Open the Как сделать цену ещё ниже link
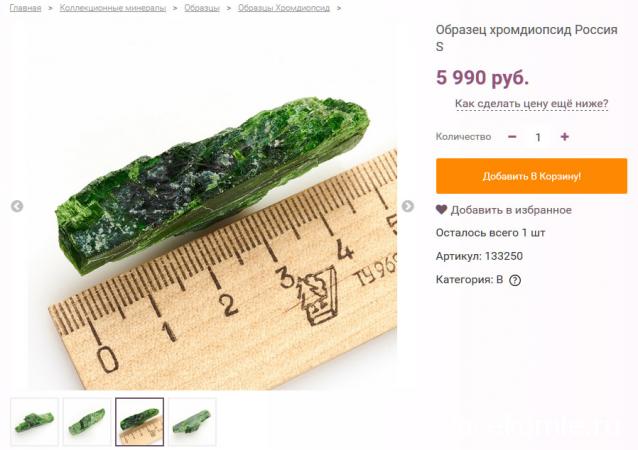This screenshot has width=638, height=450. tap(531, 103)
